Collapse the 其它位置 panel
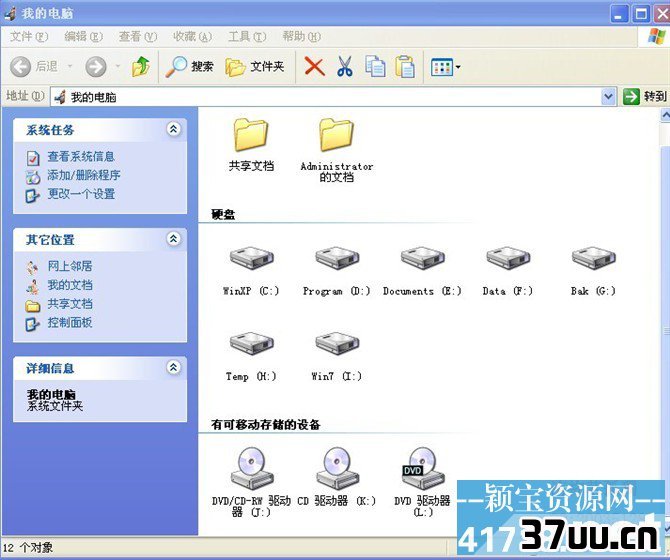Screen dimensions: 670x560 pyautogui.click(x=173, y=238)
